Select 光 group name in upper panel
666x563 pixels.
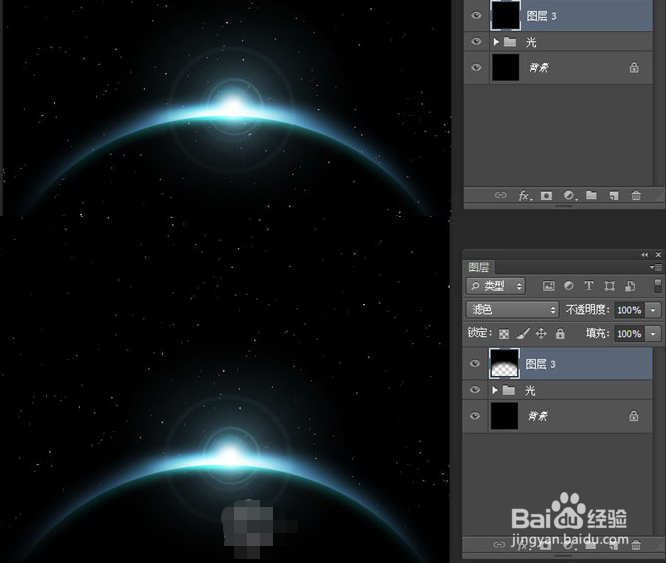point(531,42)
